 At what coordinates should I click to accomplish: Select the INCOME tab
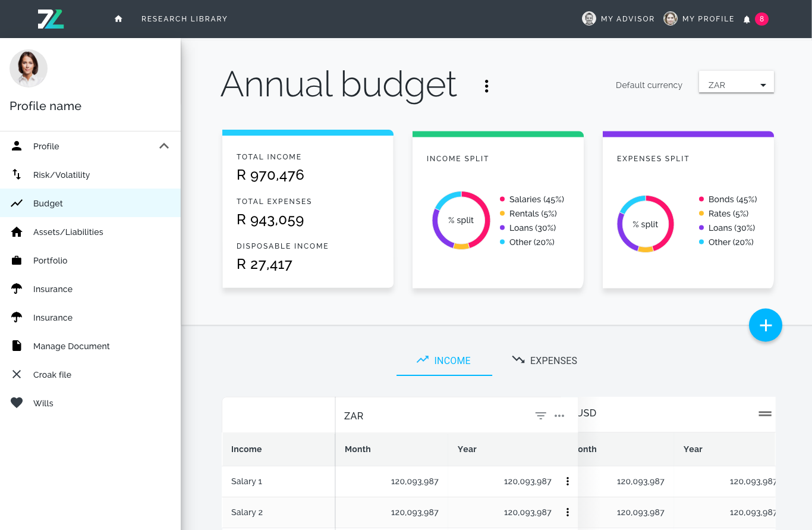[444, 360]
